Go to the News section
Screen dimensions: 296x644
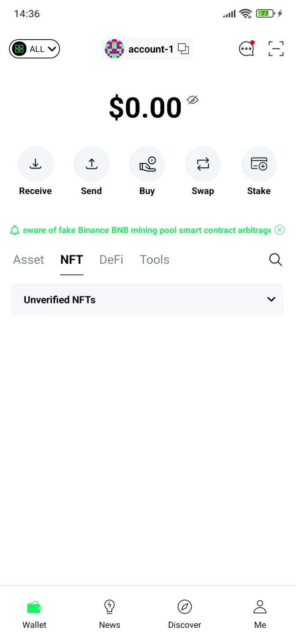coord(110,613)
